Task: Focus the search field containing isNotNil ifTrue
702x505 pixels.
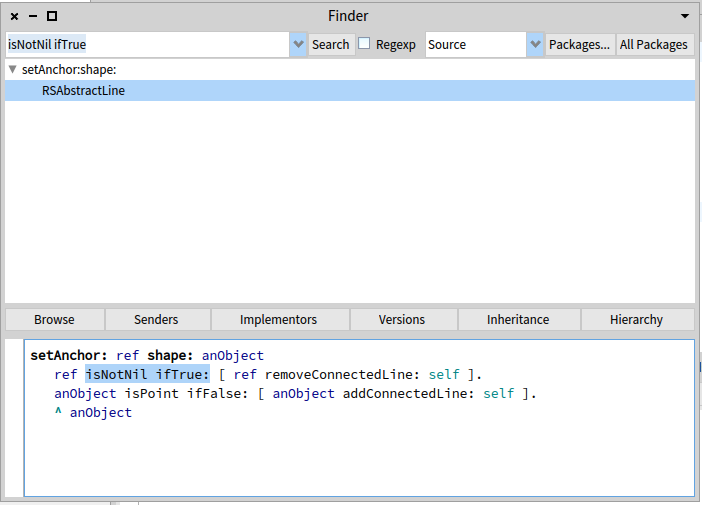Action: coord(147,44)
